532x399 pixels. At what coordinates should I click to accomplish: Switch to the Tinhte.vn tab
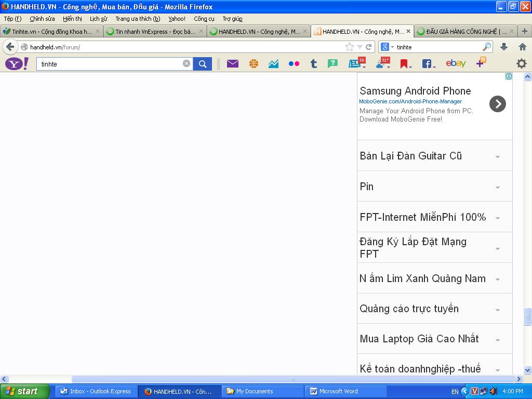click(x=51, y=32)
